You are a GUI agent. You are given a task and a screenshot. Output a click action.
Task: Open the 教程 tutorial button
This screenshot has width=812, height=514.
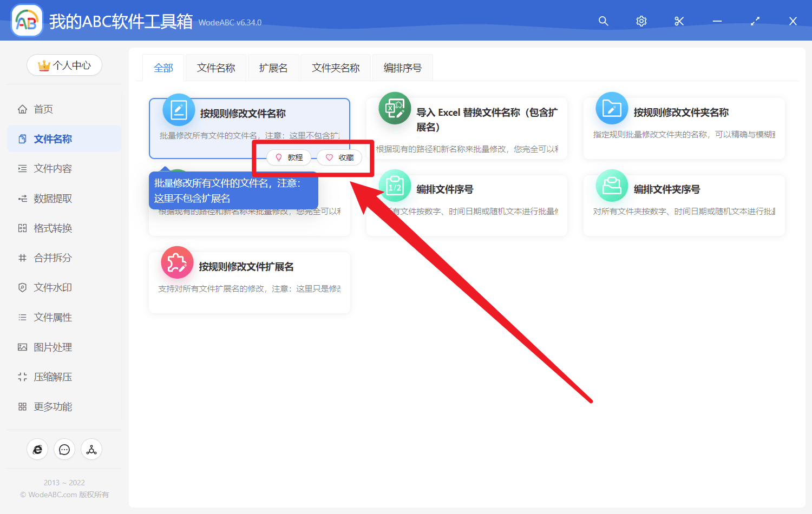pos(289,157)
